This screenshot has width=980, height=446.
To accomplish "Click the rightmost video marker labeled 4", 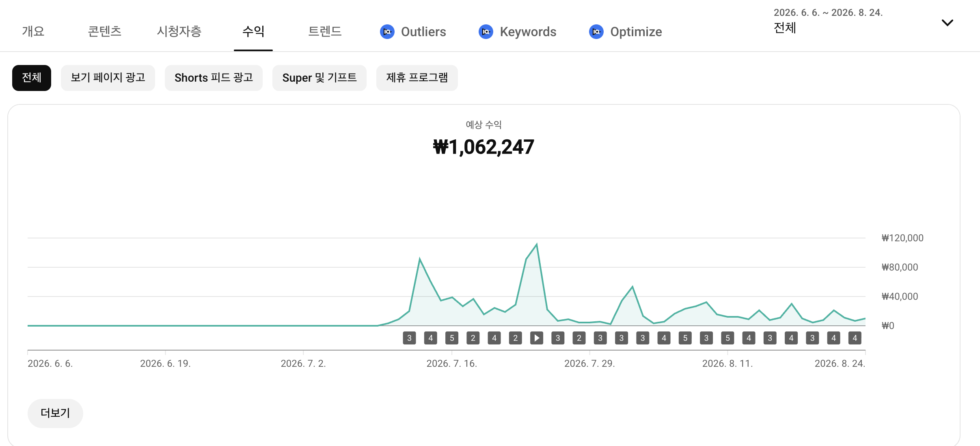I will (855, 338).
